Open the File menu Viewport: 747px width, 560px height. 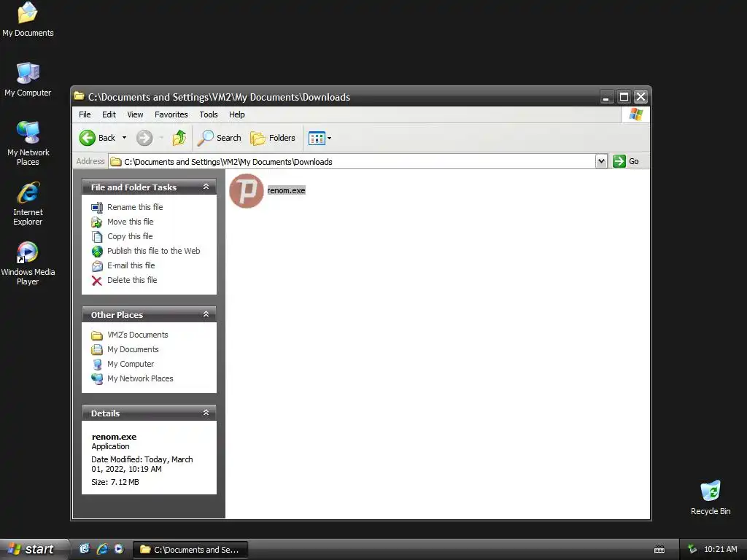point(85,114)
